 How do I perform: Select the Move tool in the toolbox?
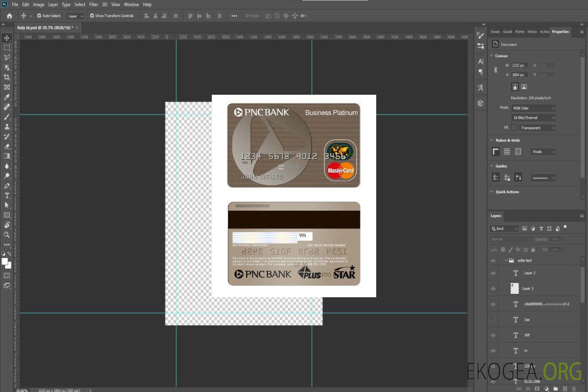point(7,38)
